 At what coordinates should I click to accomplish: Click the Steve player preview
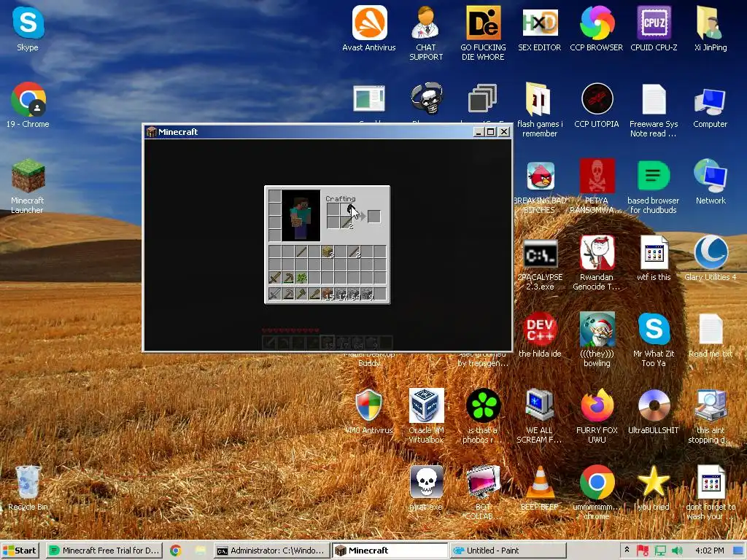click(301, 216)
